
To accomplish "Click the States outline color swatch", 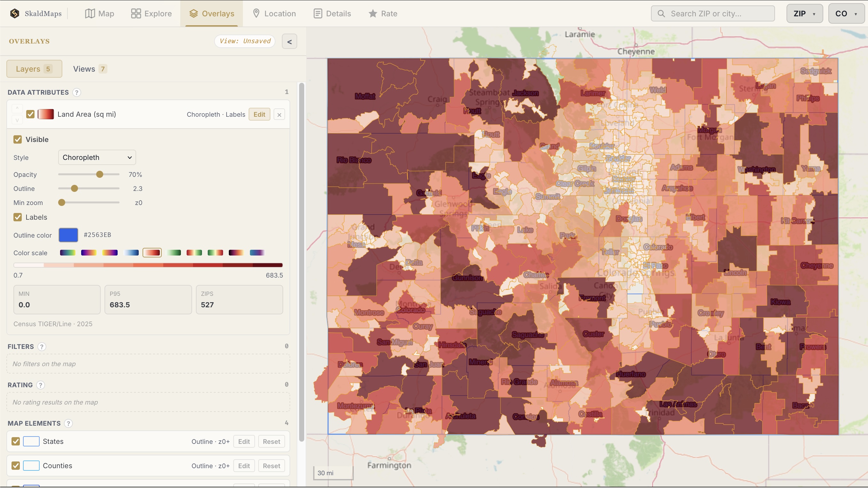I will click(31, 441).
